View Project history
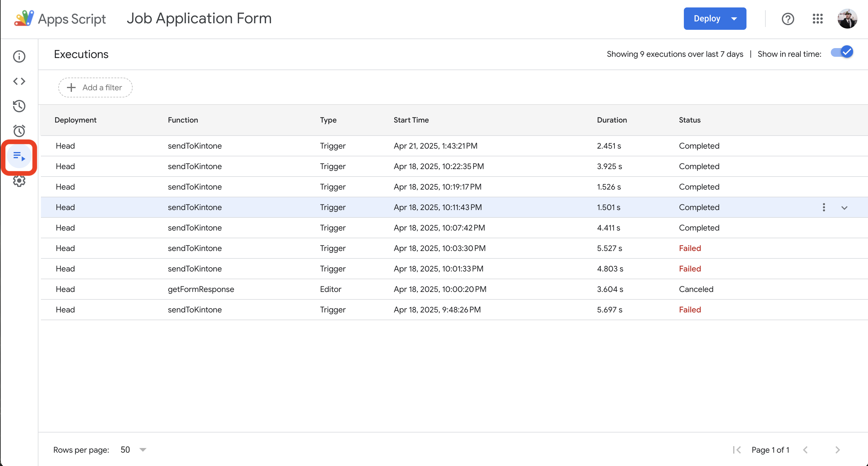 pos(19,106)
